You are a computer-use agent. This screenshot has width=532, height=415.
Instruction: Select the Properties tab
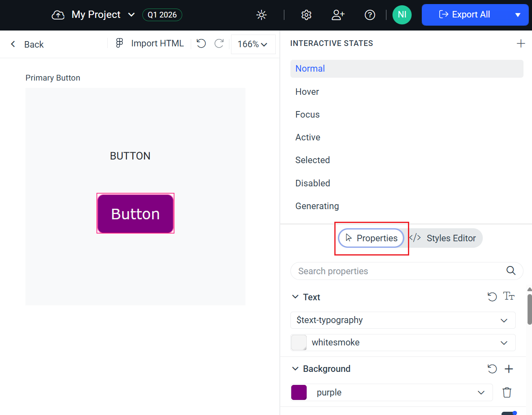[x=371, y=238]
